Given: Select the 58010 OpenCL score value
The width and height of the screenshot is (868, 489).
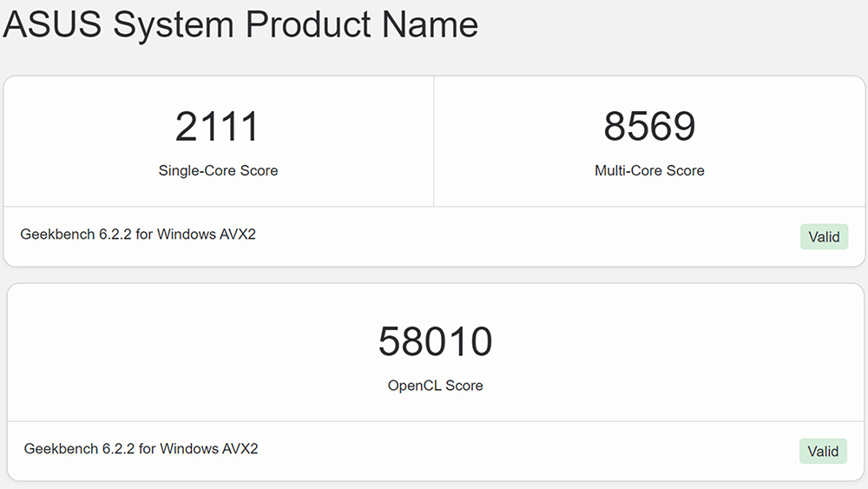Looking at the screenshot, I should tap(435, 341).
